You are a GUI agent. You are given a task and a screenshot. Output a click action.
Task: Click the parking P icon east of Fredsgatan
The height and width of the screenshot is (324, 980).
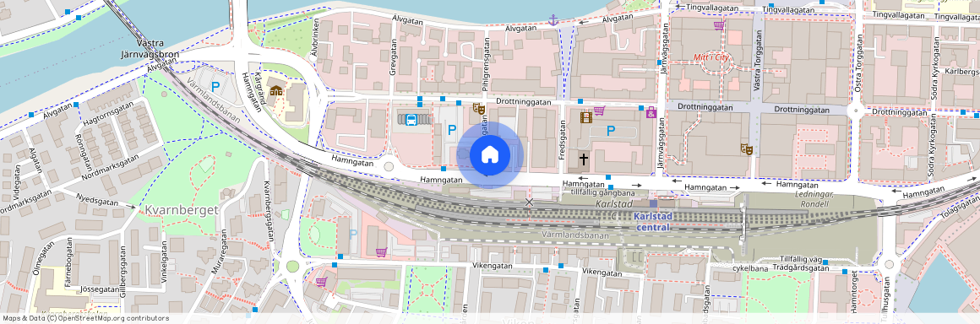[612, 131]
